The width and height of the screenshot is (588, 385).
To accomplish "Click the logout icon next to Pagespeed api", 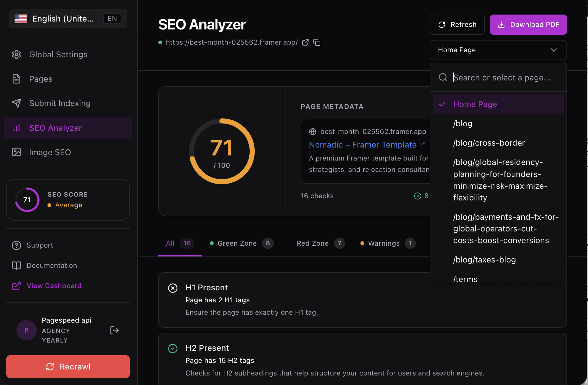I will click(114, 330).
